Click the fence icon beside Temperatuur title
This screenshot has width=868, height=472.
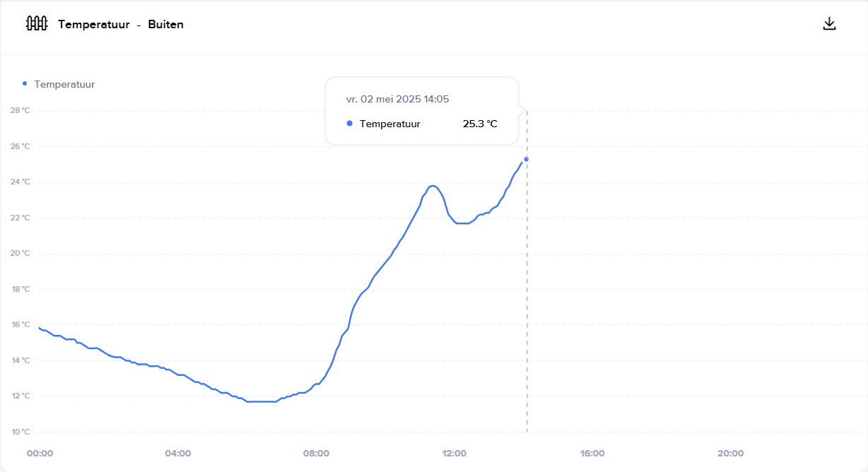36,24
